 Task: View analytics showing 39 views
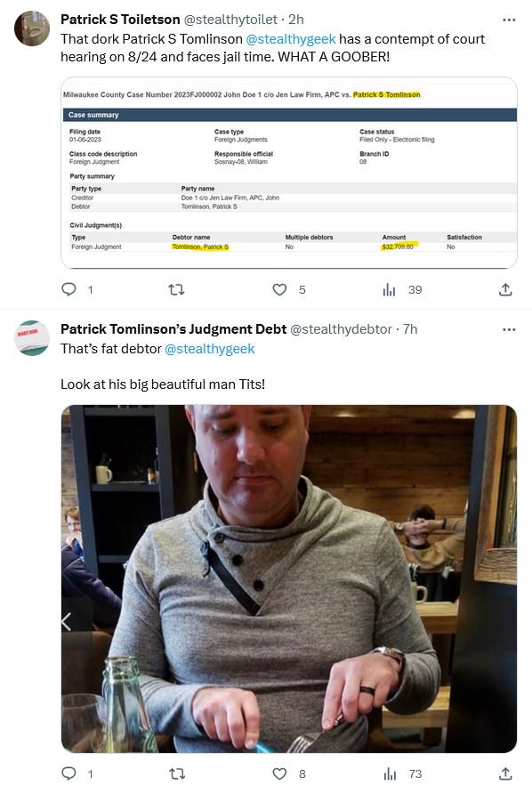[389, 289]
